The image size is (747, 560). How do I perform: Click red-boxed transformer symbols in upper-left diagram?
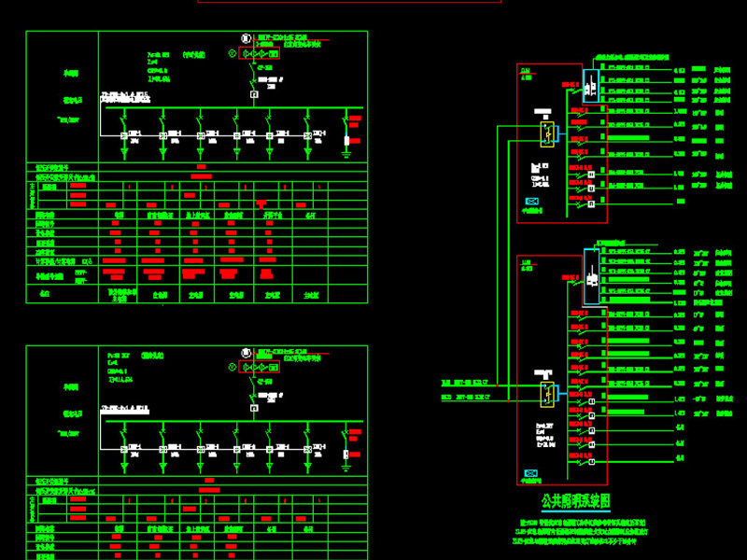pos(259,54)
